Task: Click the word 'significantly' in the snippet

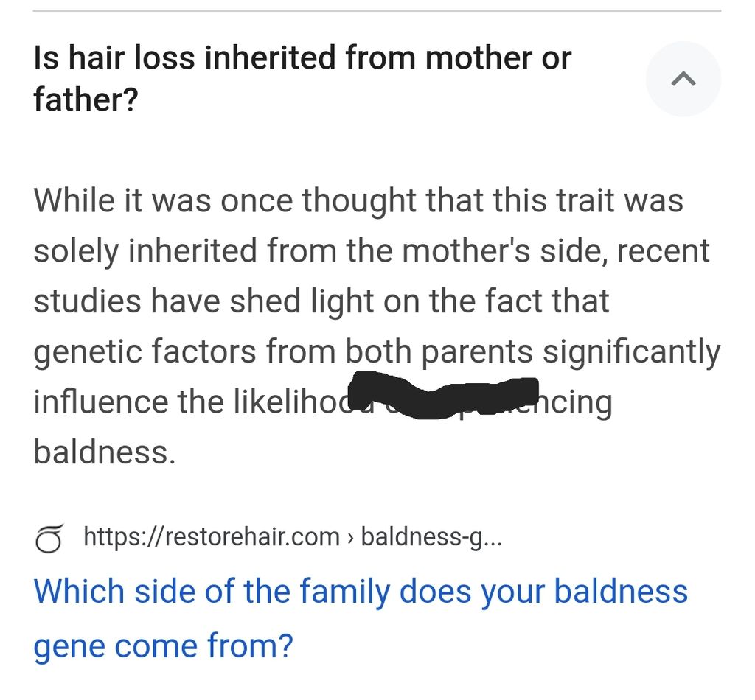Action: tap(632, 351)
